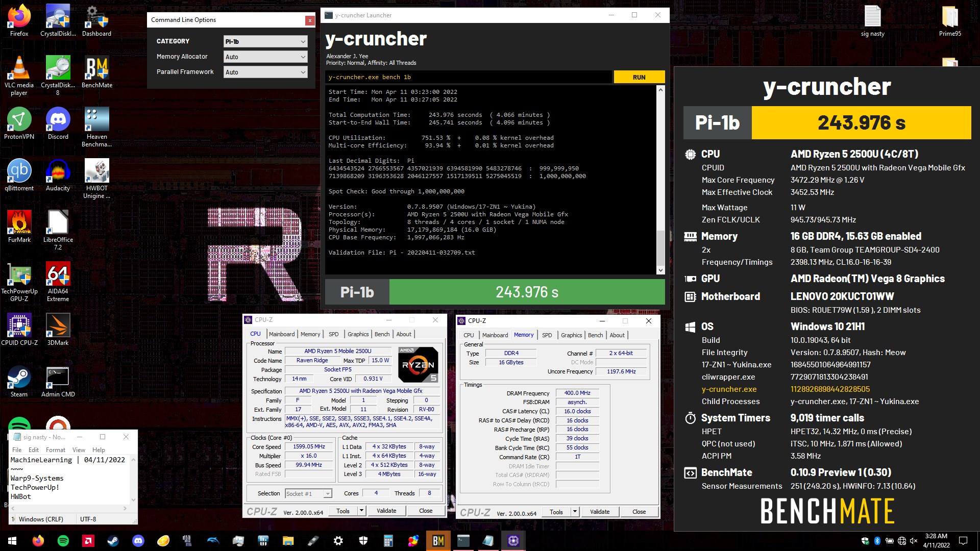
Task: Launch BenchMate desktop shortcut
Action: click(x=96, y=72)
